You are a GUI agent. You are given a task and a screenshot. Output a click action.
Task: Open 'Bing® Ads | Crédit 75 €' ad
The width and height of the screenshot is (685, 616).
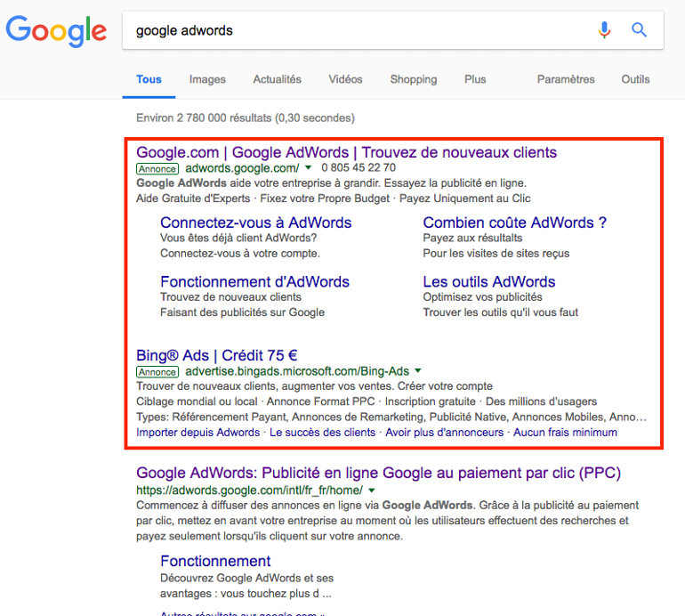[x=217, y=355]
